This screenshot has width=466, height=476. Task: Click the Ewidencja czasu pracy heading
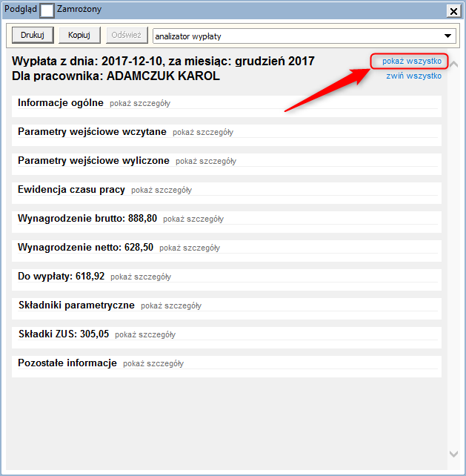click(x=71, y=189)
